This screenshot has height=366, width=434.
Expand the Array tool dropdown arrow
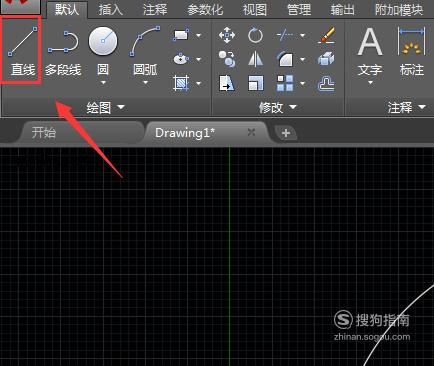[303, 83]
